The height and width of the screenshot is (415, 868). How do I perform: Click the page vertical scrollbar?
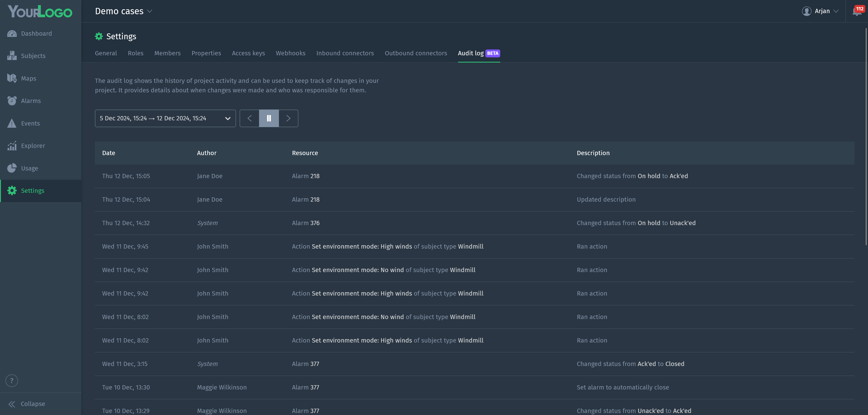pyautogui.click(x=866, y=136)
